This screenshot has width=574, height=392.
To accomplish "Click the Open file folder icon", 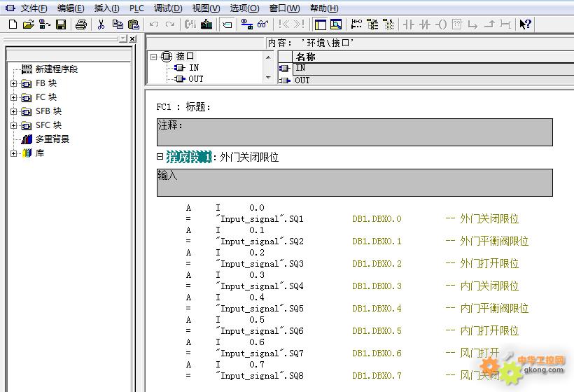I will (28, 24).
